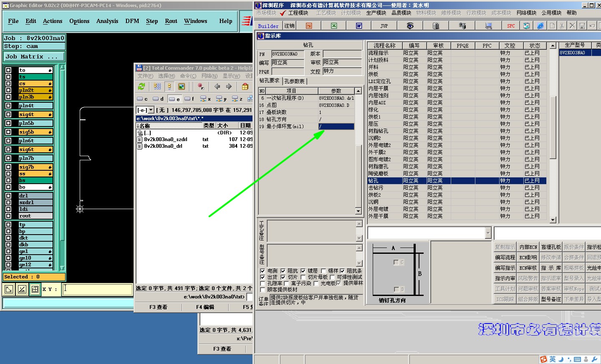Viewport: 601px width, 364px height.
Task: Enable the 孔隙率 checkbox
Action: click(263, 283)
